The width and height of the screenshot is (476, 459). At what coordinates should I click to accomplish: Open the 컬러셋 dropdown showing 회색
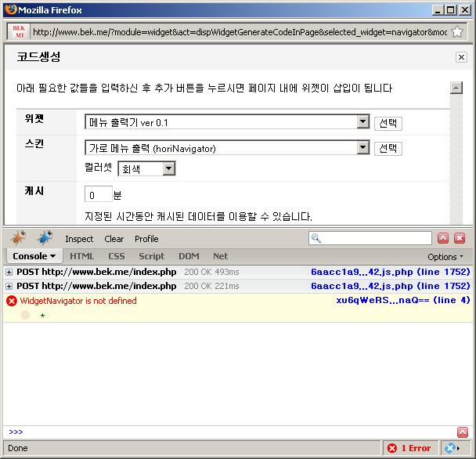146,169
